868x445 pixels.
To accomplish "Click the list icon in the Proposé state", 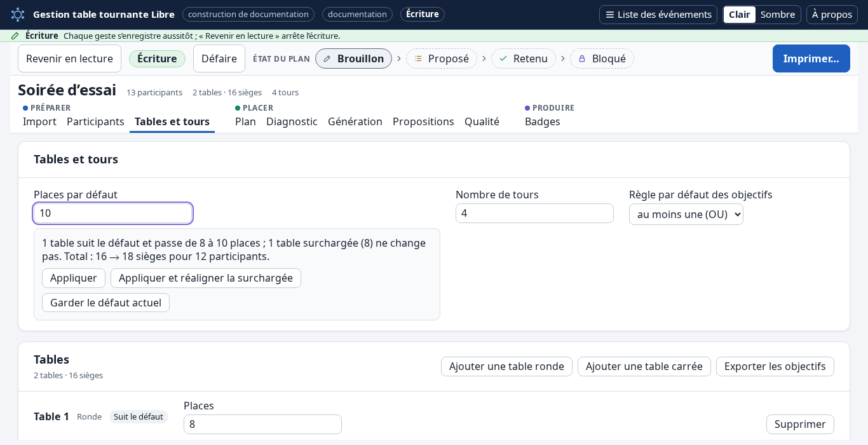I will [x=418, y=58].
